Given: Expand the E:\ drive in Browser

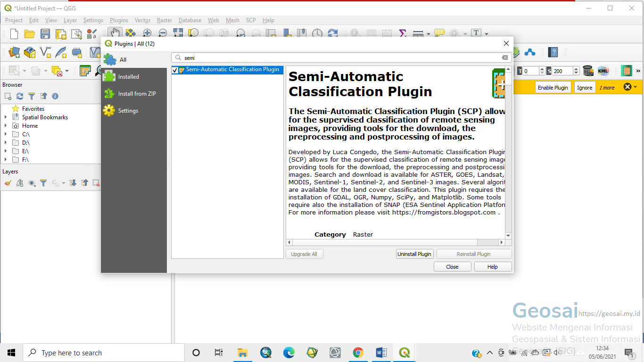Looking at the screenshot, I should tap(6, 151).
